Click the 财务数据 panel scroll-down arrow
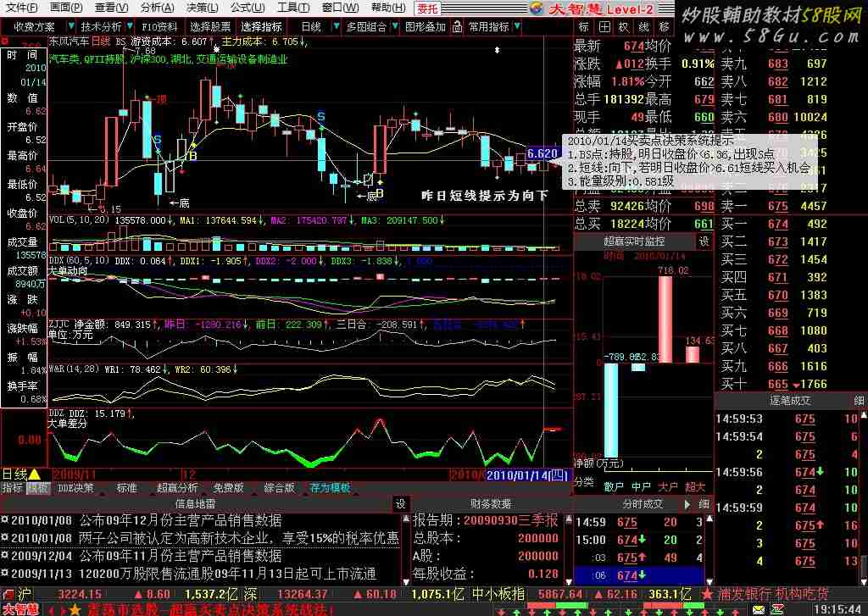This screenshot has height=616, width=868. [569, 581]
